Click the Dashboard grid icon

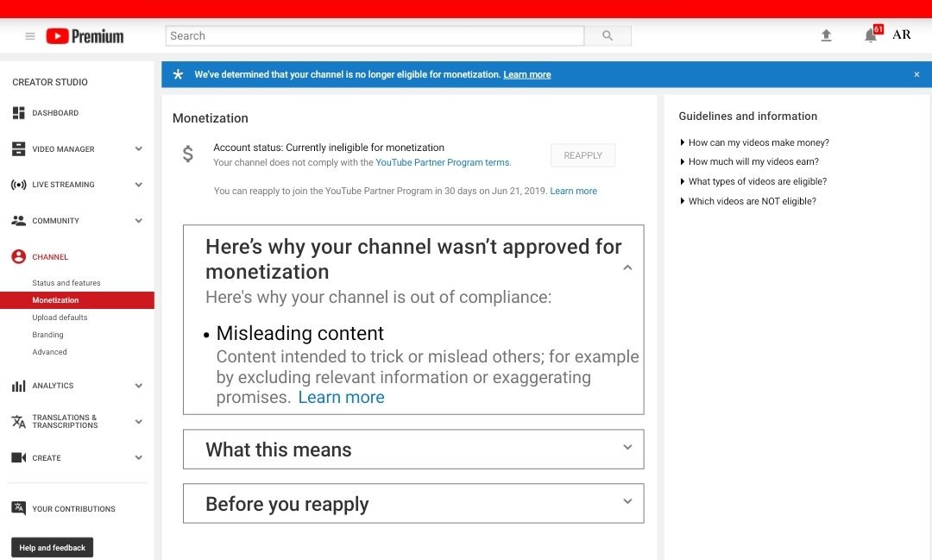pyautogui.click(x=18, y=113)
